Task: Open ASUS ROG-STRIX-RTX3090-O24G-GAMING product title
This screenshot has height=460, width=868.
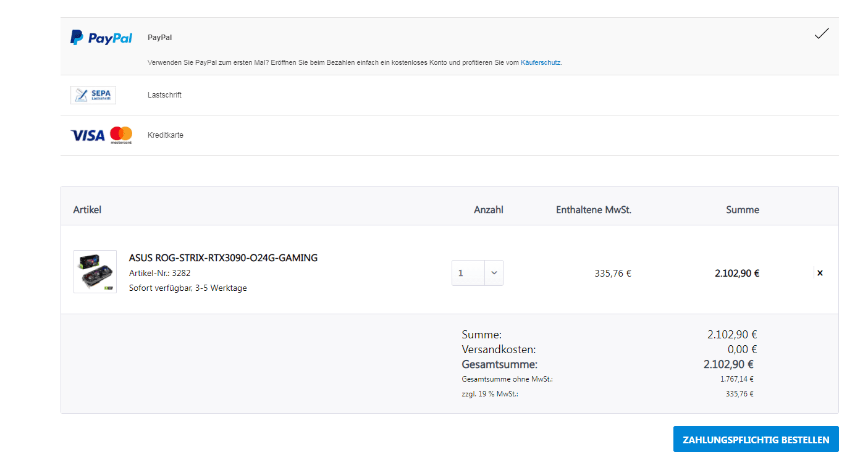Action: (223, 257)
